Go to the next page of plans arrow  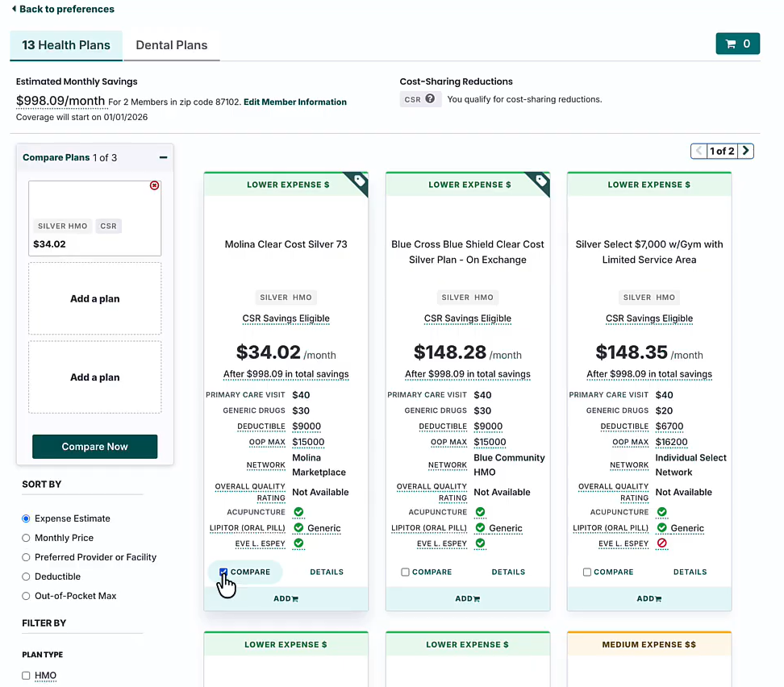tap(746, 151)
